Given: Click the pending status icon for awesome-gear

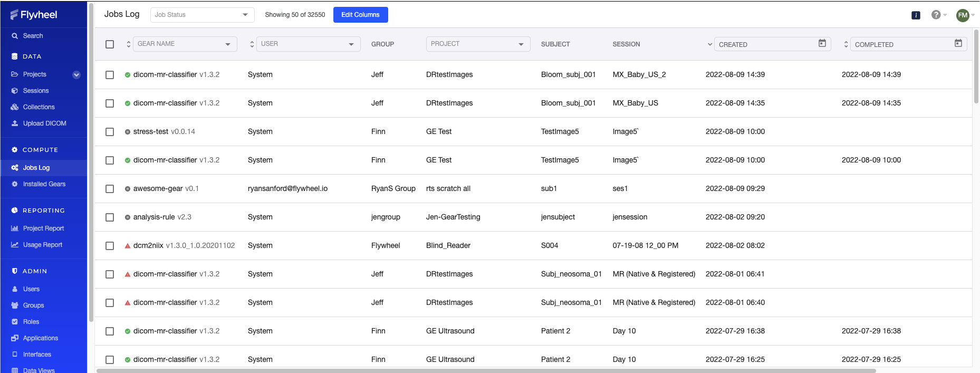Looking at the screenshot, I should tap(128, 189).
